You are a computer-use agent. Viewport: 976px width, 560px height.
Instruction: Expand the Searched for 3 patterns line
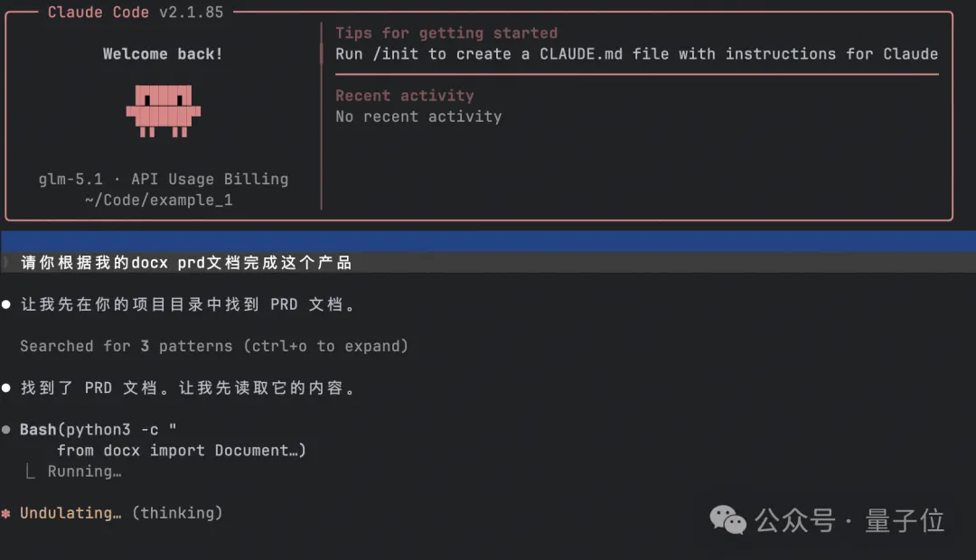(213, 346)
